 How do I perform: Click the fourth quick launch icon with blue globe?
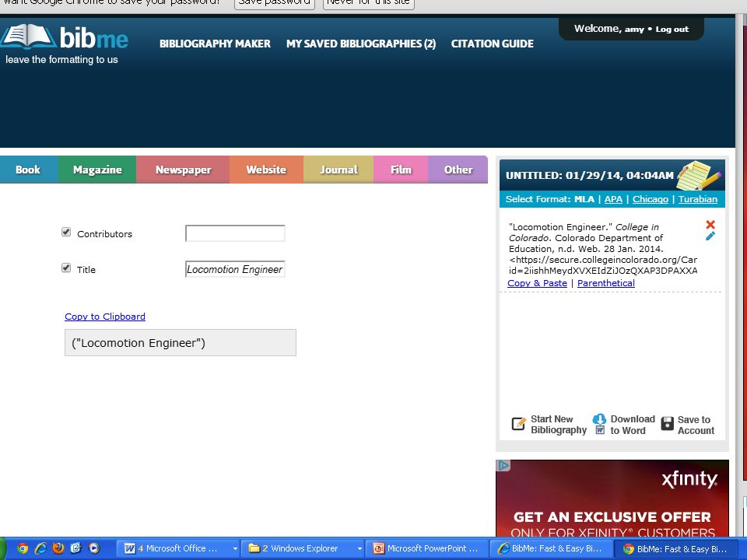[x=75, y=548]
